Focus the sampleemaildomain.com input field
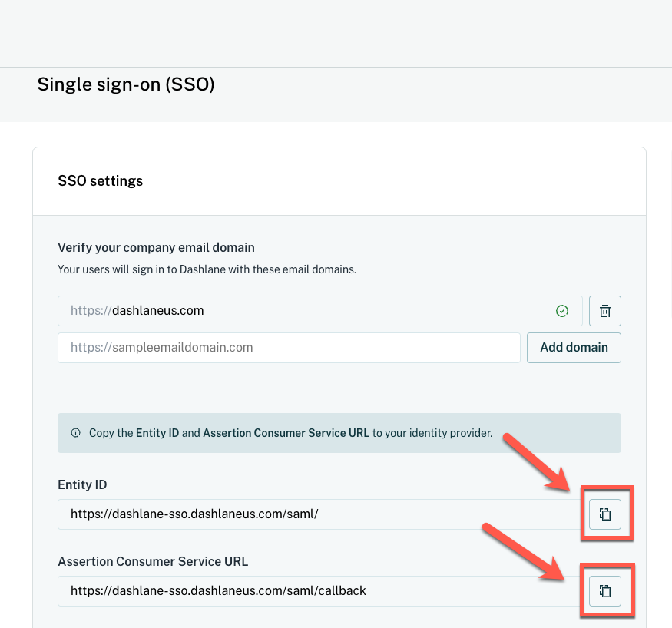The image size is (672, 628). [x=289, y=348]
